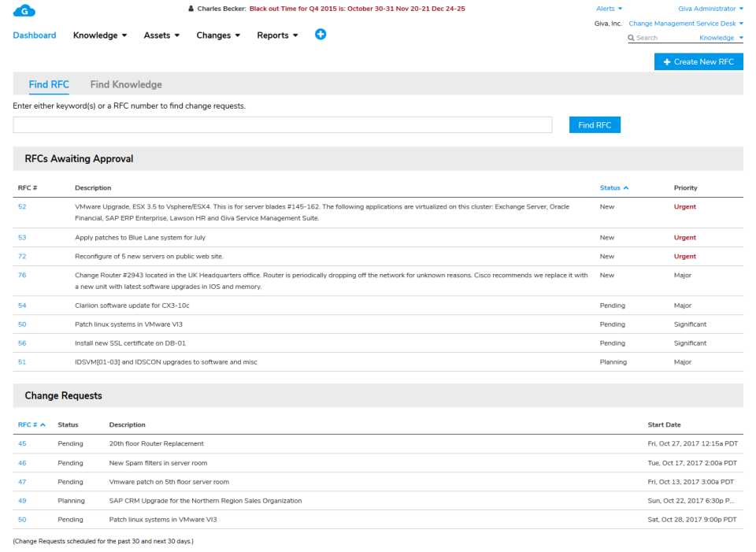
Task: Click the Dashboard navigation item
Action: 35,35
